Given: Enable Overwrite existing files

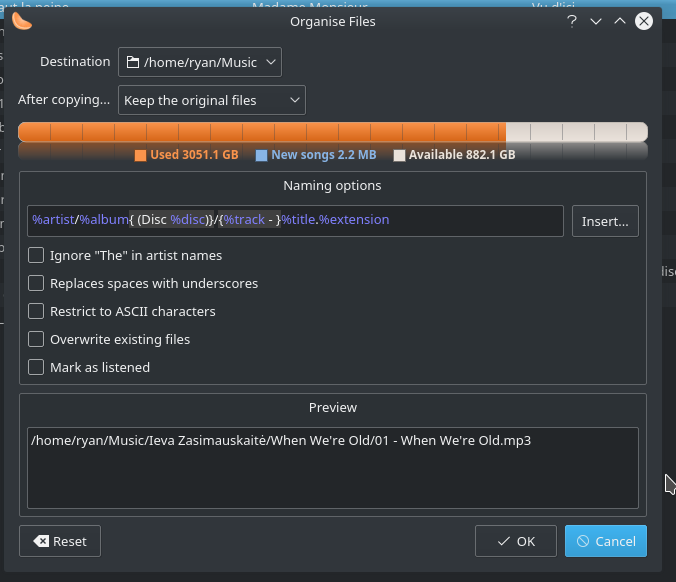Looking at the screenshot, I should (36, 339).
